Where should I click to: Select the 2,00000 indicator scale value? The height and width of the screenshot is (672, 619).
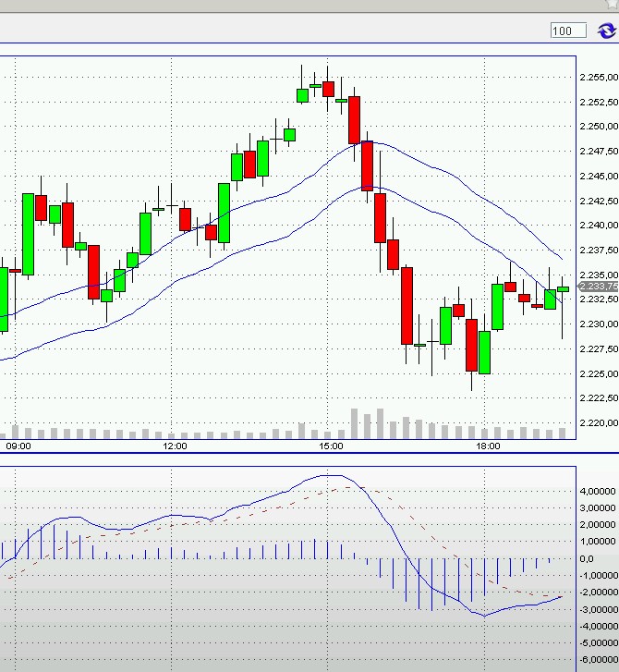click(x=598, y=525)
